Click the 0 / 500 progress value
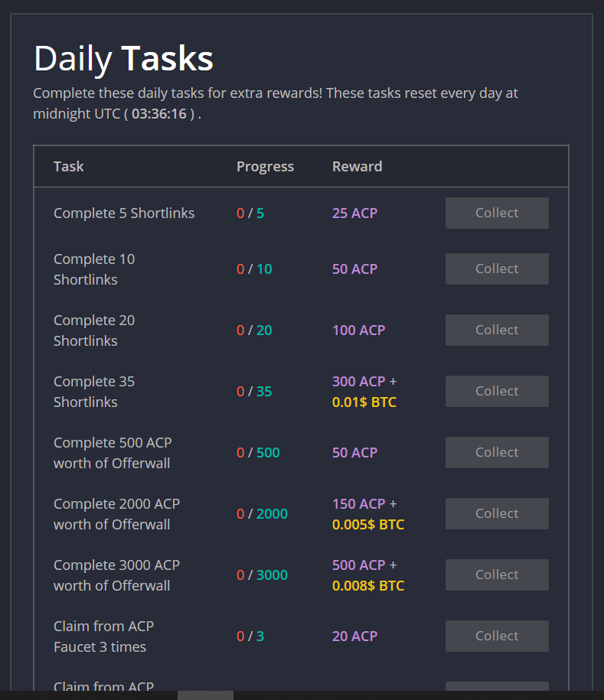This screenshot has width=604, height=700. 258,453
